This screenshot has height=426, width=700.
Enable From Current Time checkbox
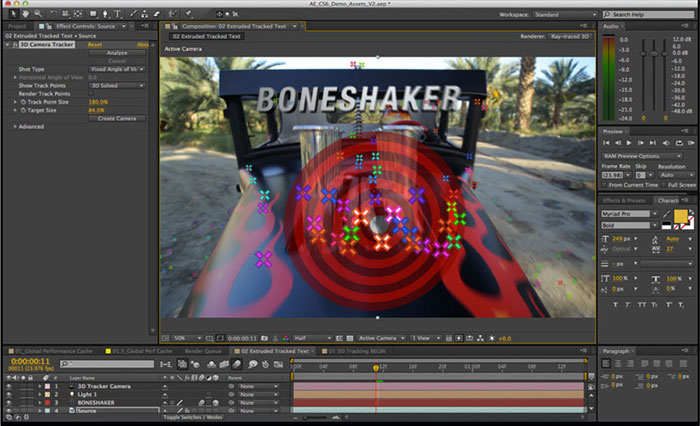pyautogui.click(x=604, y=185)
